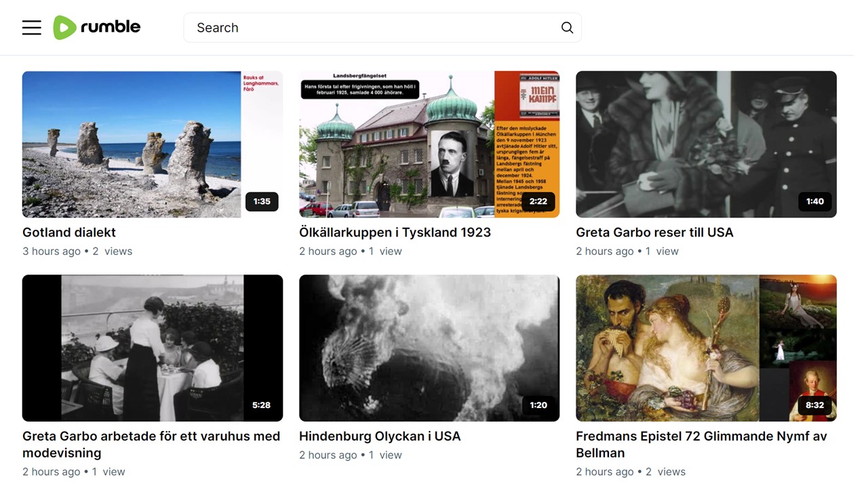
Task: Open the hamburger navigation menu
Action: pos(32,28)
